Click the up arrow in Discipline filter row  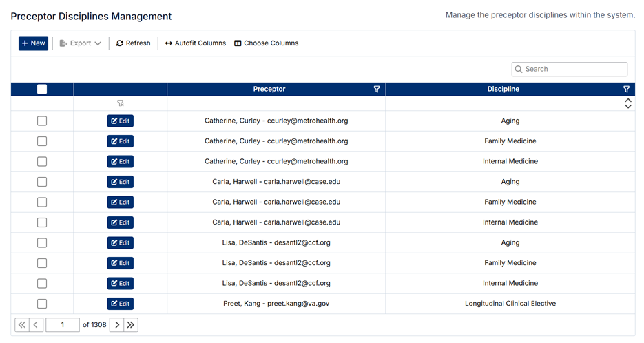627,101
